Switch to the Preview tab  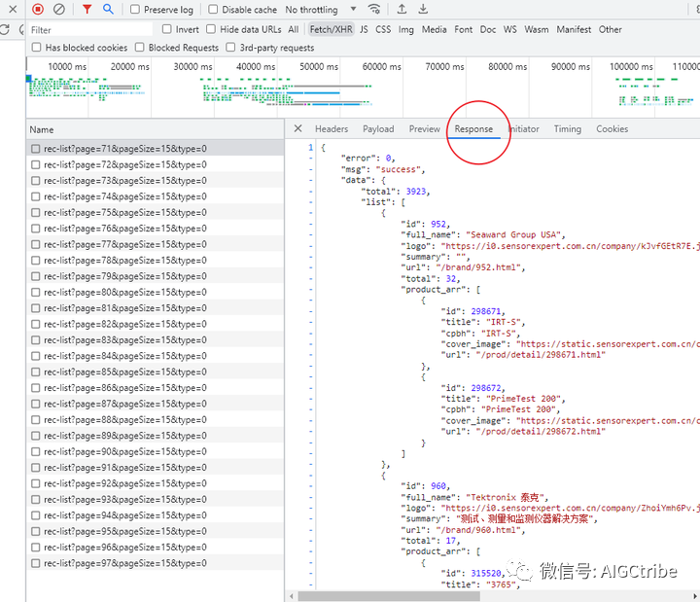(x=424, y=128)
